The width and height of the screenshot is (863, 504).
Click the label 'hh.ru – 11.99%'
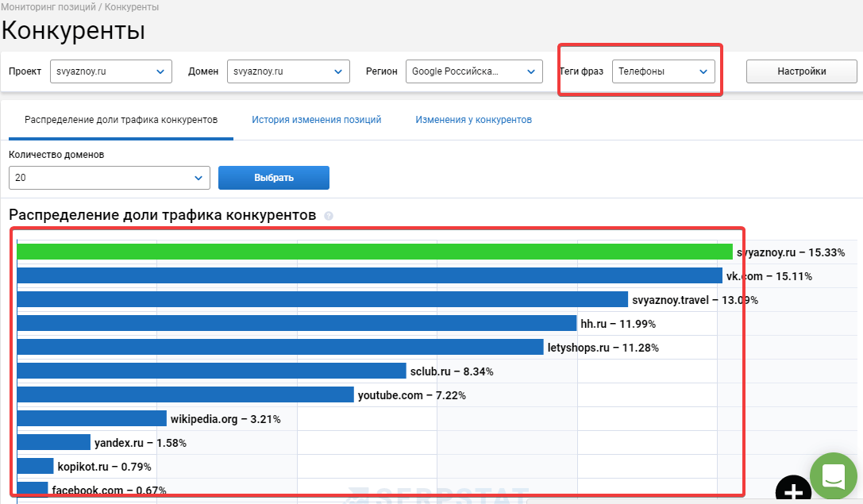[x=618, y=324]
